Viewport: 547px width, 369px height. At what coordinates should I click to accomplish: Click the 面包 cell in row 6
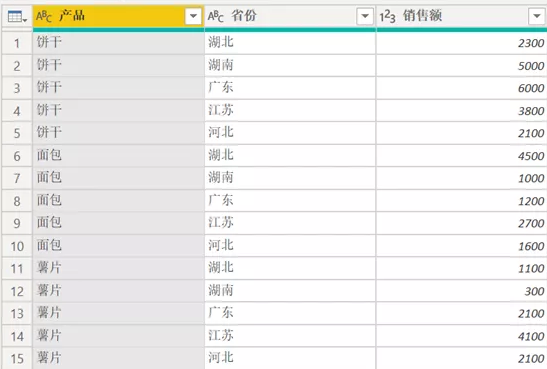pos(118,156)
